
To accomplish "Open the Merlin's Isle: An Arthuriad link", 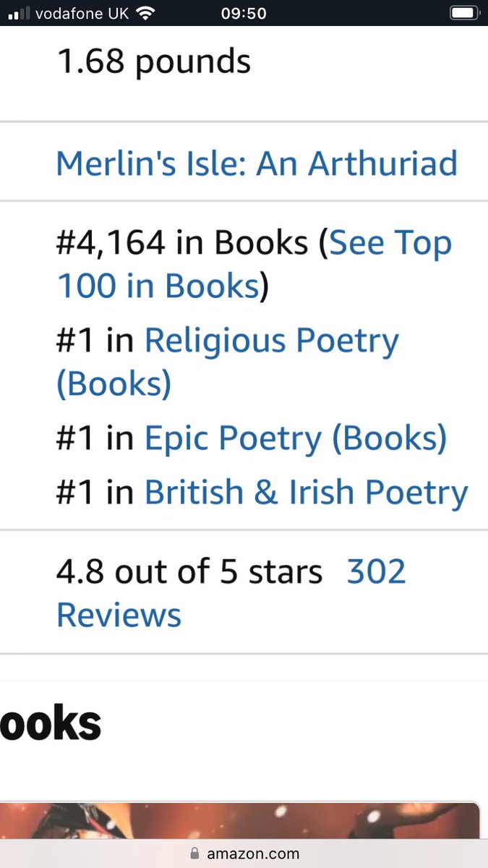I will coord(257,163).
